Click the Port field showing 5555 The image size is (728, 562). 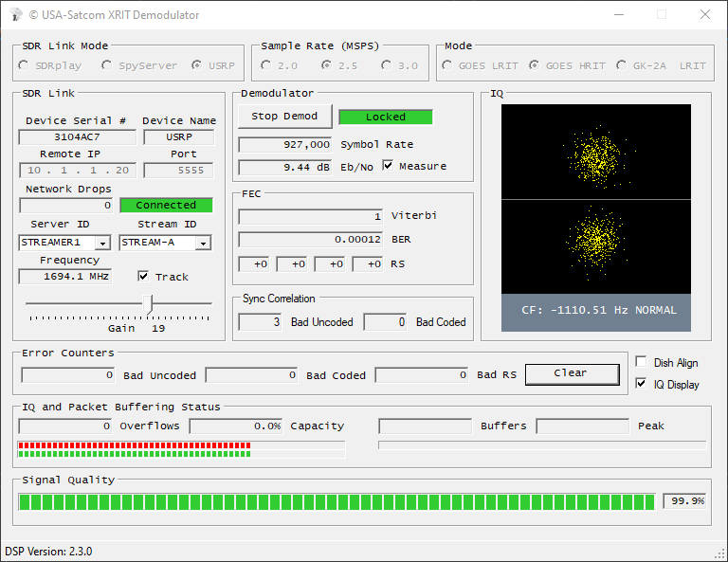[x=178, y=171]
